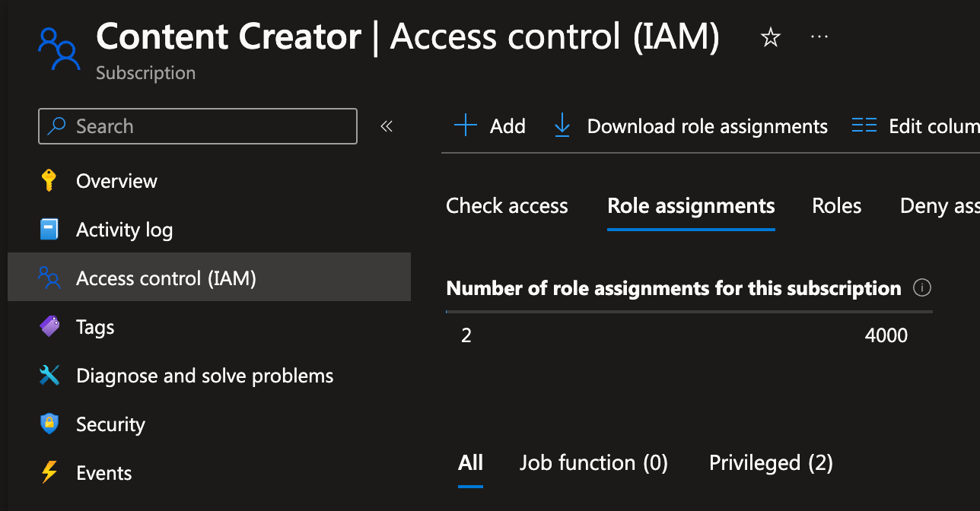
Task: Click the Search input field
Action: pyautogui.click(x=198, y=126)
